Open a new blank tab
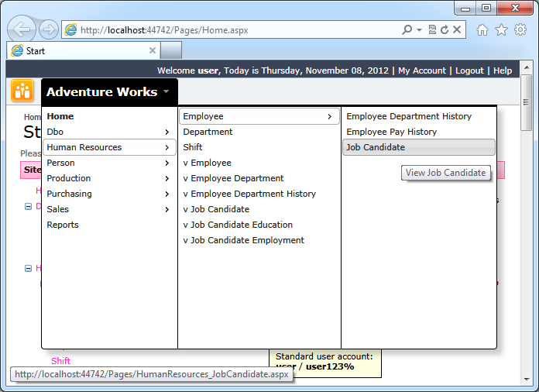Screen dimensions: 539x392 click(x=171, y=51)
